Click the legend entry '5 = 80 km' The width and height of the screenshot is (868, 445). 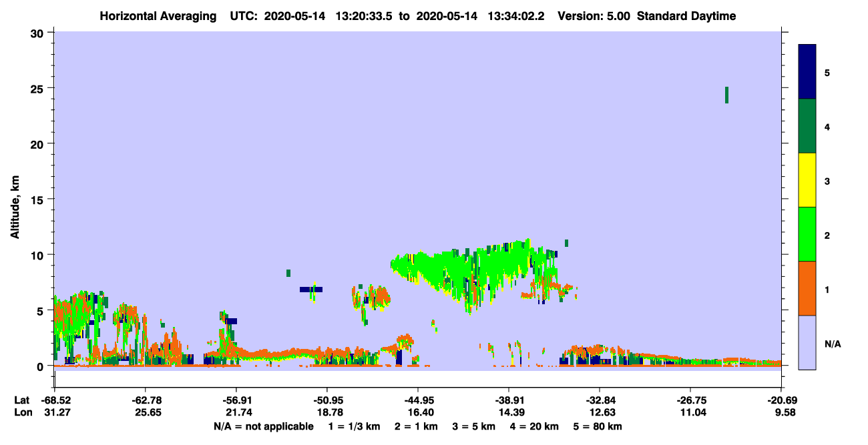598,426
